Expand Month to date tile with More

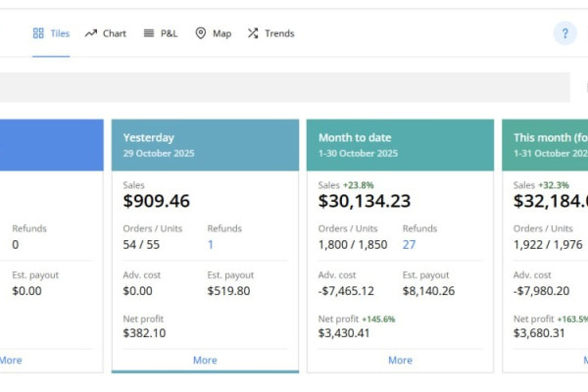pos(400,360)
